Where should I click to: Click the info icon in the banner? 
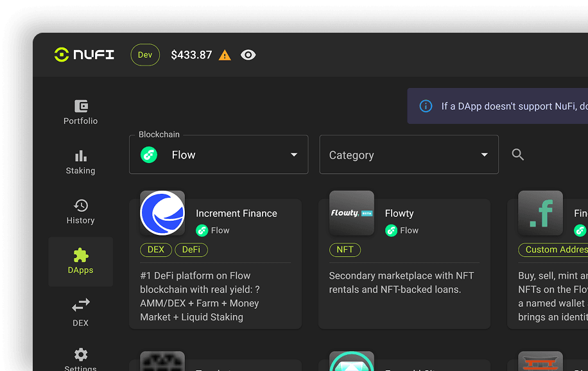click(x=425, y=105)
